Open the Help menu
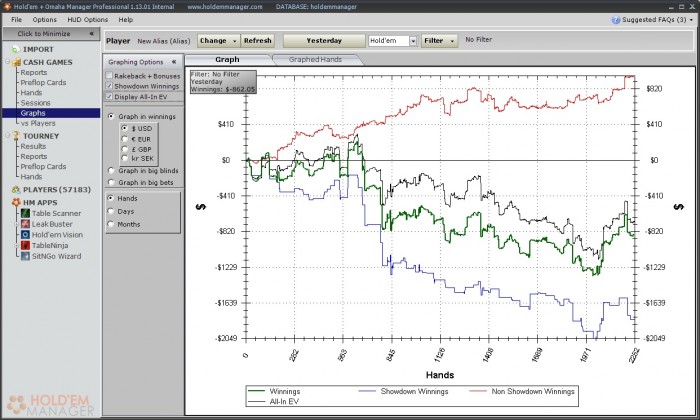Viewport: 700px width, 420px height. click(126, 20)
